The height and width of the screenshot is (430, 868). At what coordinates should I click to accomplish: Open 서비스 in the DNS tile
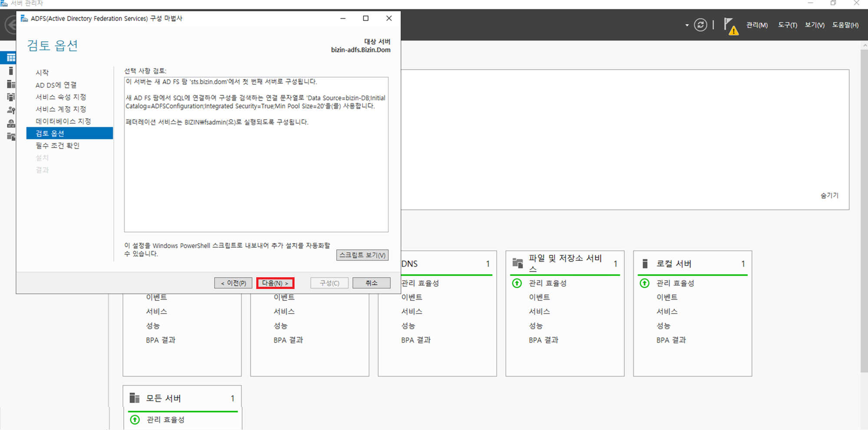point(411,312)
